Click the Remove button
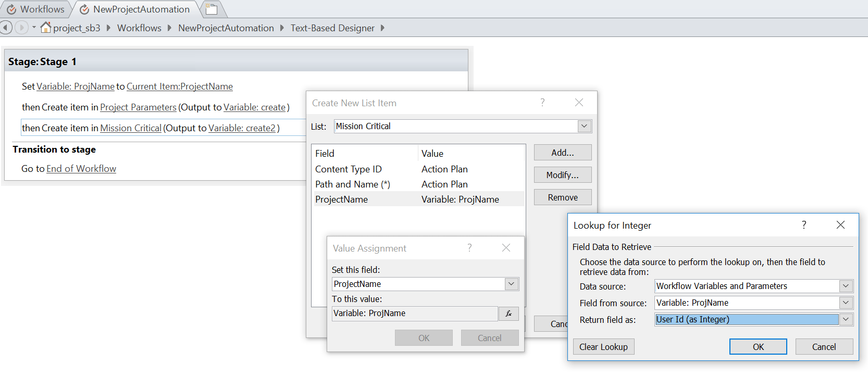868x376 pixels. click(x=563, y=197)
